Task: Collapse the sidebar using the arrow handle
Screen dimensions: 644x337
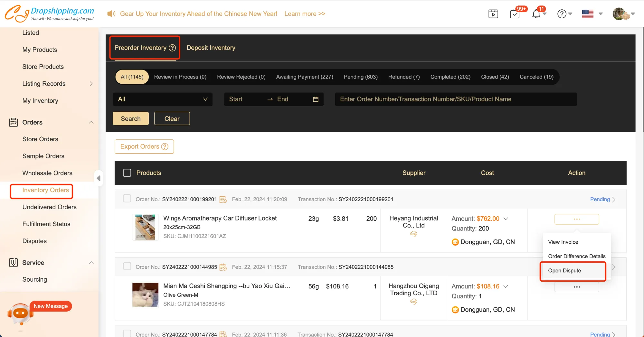Action: point(99,178)
